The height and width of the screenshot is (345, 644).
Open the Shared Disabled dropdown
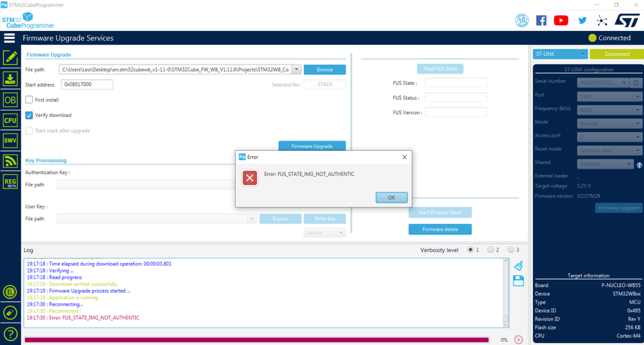606,164
